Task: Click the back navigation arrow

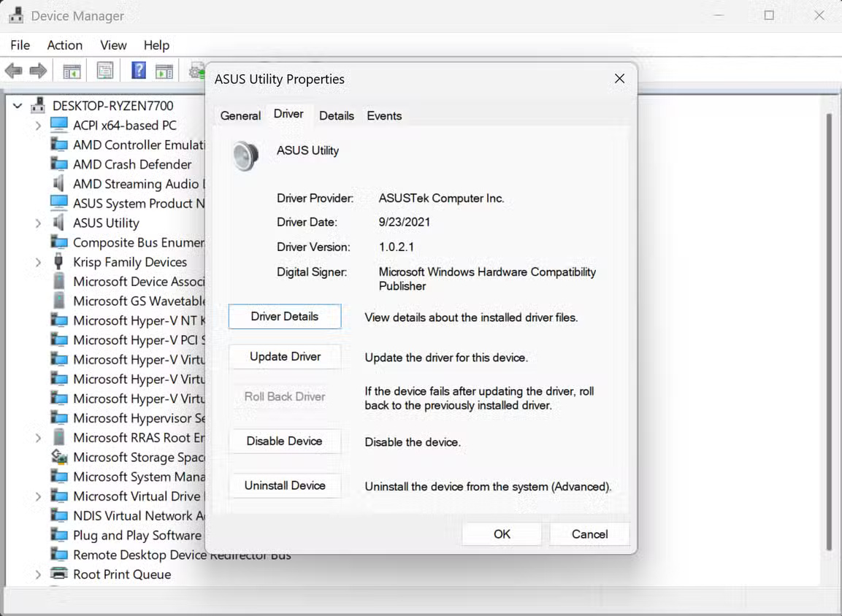Action: tap(13, 70)
